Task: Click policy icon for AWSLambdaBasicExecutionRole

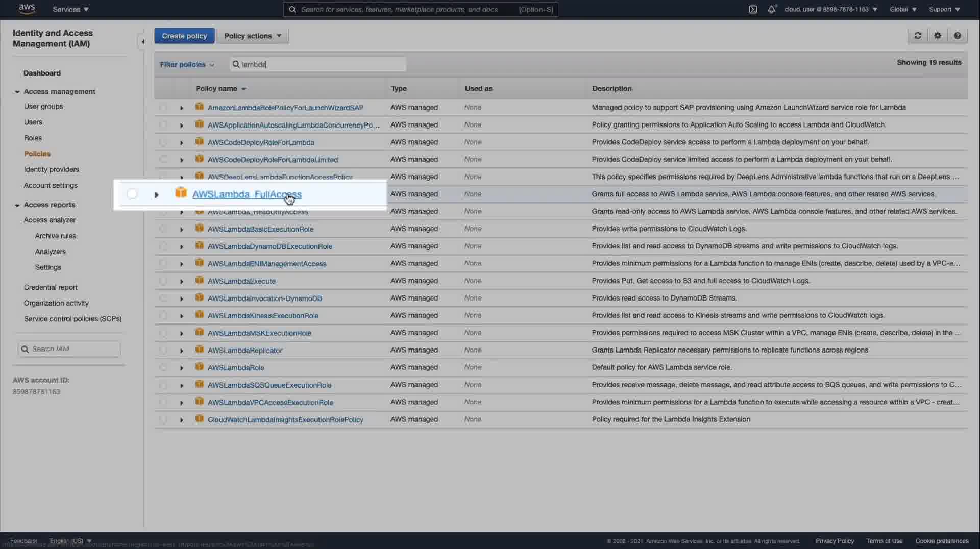Action: [x=200, y=229]
